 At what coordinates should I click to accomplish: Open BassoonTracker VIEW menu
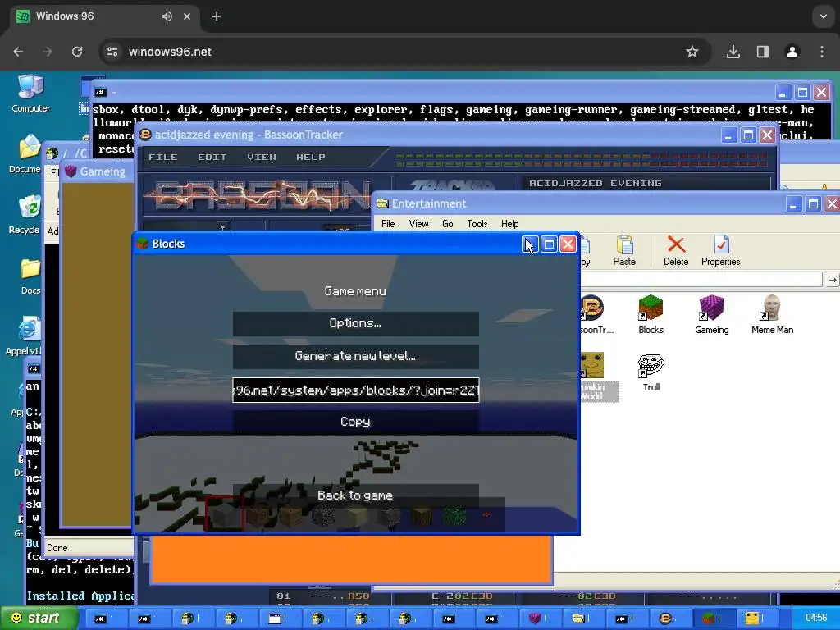[262, 157]
